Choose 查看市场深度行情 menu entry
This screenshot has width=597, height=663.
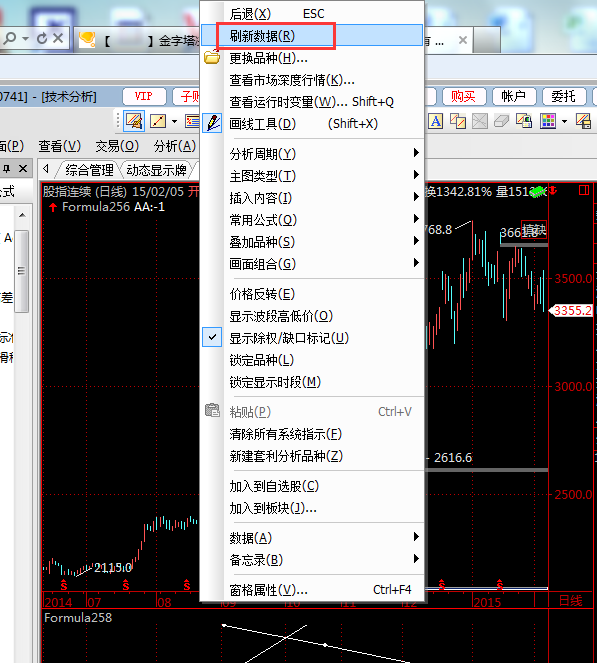coord(312,79)
